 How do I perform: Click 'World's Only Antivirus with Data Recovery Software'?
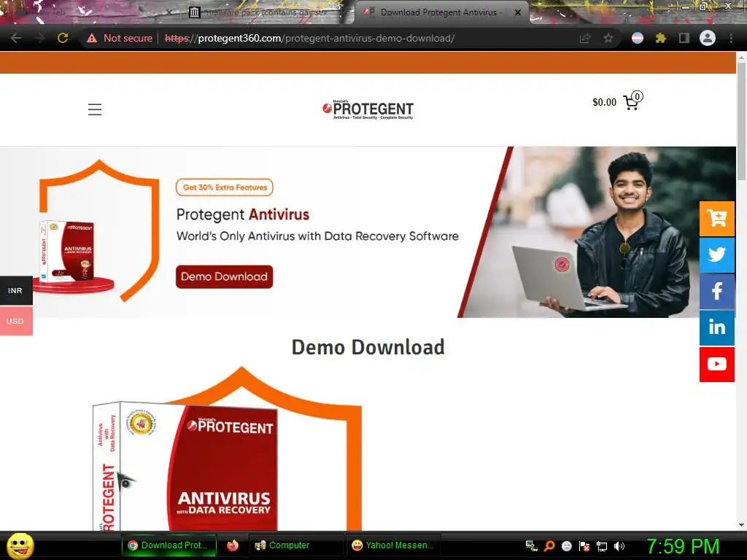(x=317, y=236)
